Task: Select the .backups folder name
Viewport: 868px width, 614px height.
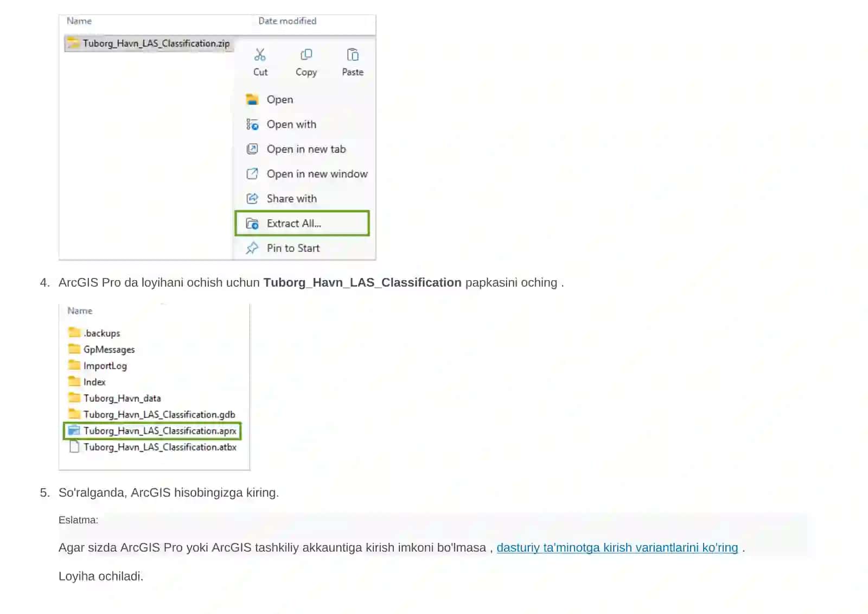Action: [x=102, y=333]
